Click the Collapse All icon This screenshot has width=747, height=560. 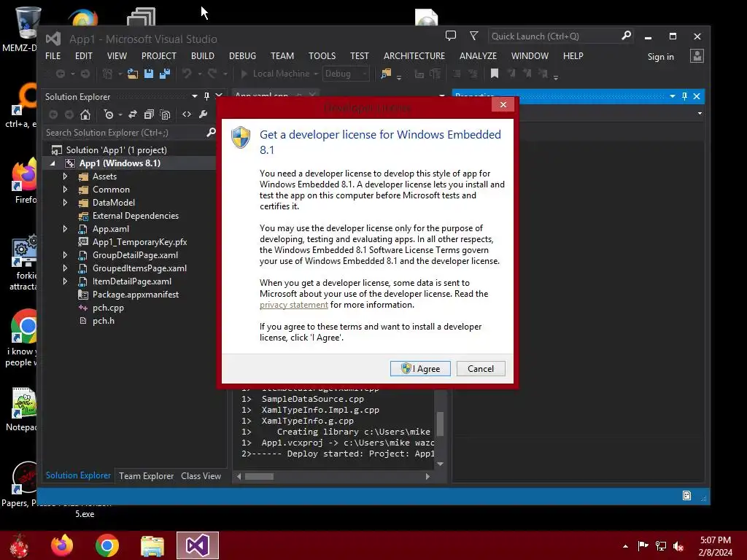point(149,114)
